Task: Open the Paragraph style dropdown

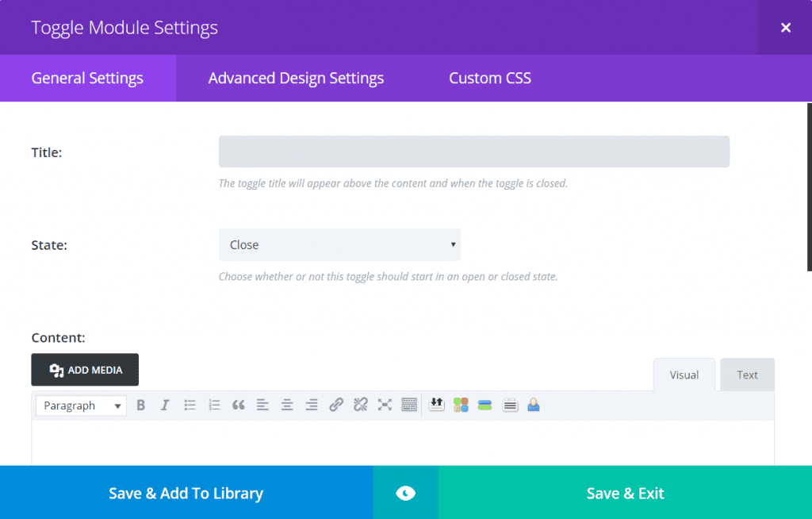Action: click(x=75, y=405)
